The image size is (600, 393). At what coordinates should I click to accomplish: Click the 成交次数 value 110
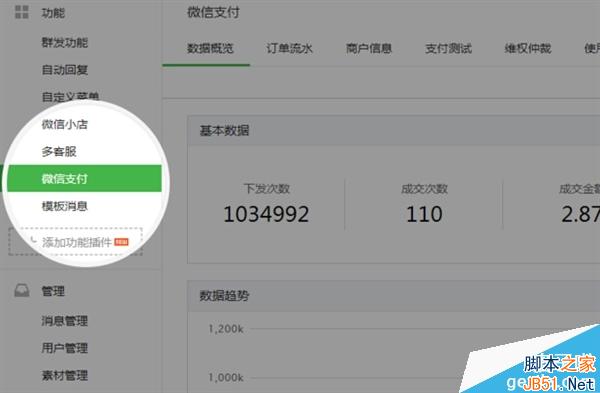click(x=424, y=214)
